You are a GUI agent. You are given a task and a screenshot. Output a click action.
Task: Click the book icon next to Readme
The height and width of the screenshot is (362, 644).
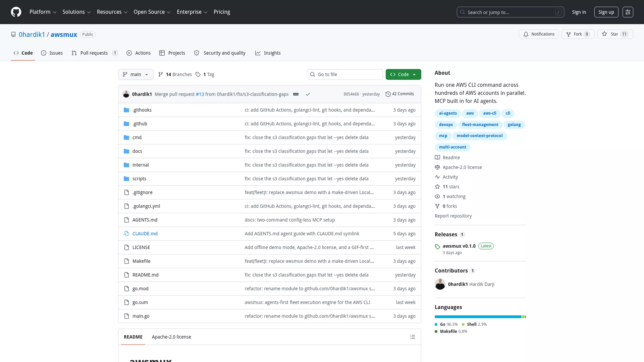(x=437, y=158)
